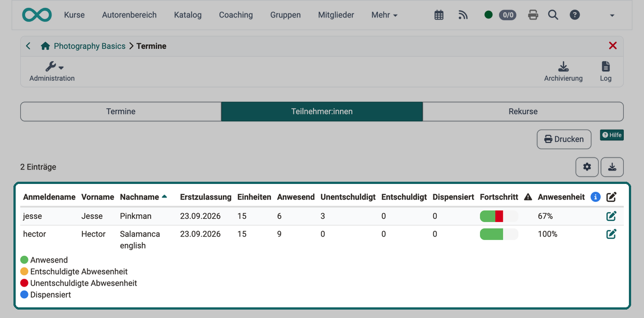The image size is (644, 318).
Task: Edit absences for Jesse Pinkman
Action: pyautogui.click(x=611, y=216)
